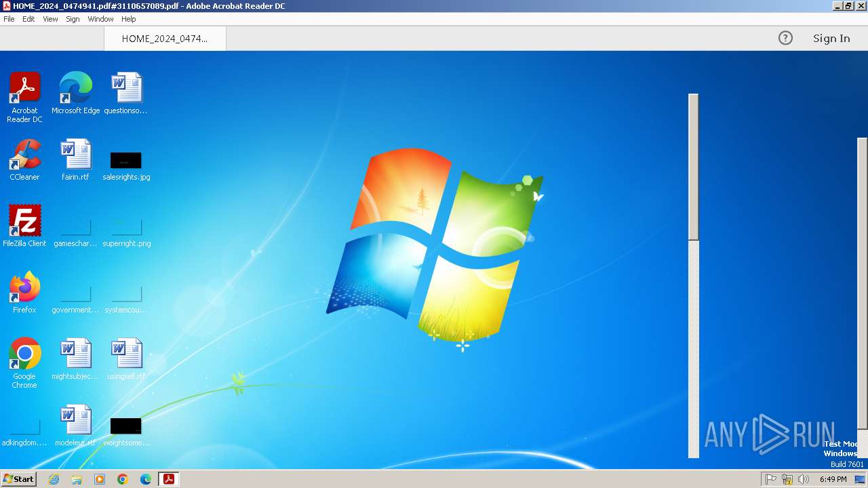Select the government... file icon

tap(75, 298)
